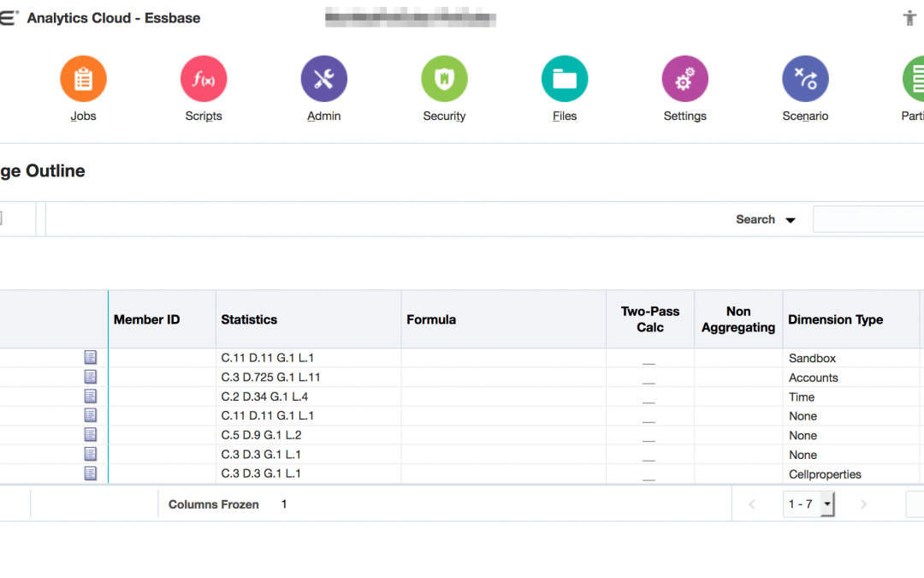Image resolution: width=924 pixels, height=578 pixels.
Task: Open the Settings gears icon
Action: click(684, 79)
